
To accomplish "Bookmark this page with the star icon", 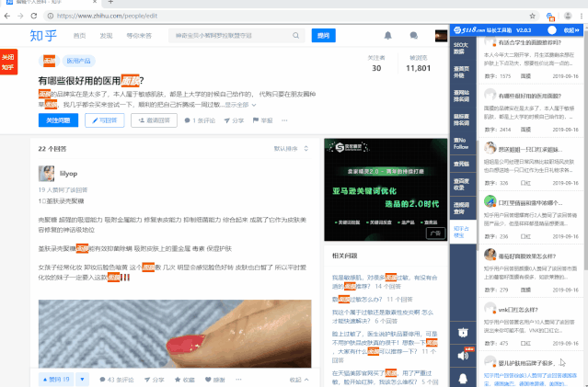I will tap(532, 16).
